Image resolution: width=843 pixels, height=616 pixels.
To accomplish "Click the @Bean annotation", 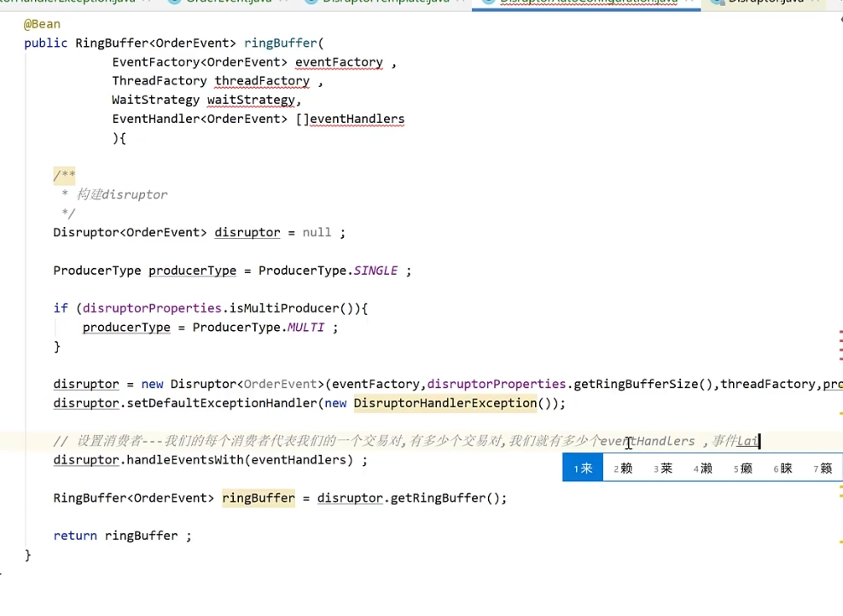I will click(42, 24).
